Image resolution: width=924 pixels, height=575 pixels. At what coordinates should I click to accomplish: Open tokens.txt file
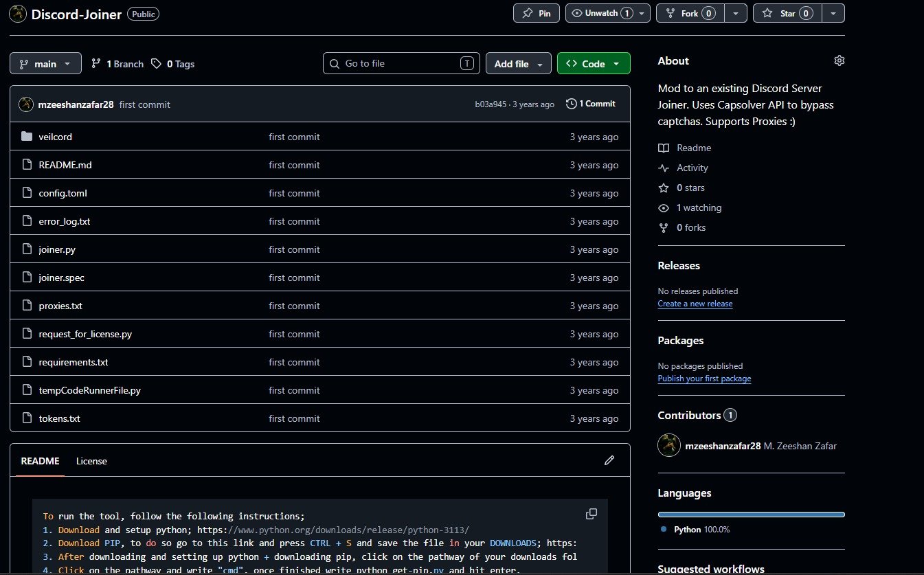tap(60, 418)
